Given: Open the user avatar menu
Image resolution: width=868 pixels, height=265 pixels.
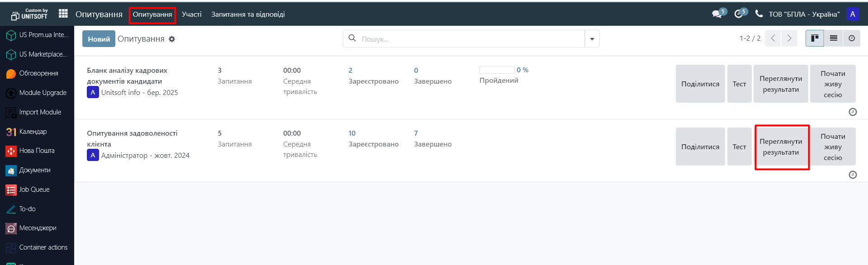Looking at the screenshot, I should [x=853, y=14].
